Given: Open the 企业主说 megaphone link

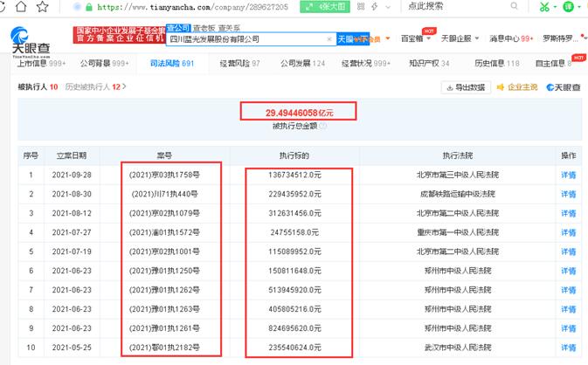Looking at the screenshot, I should coord(517,87).
